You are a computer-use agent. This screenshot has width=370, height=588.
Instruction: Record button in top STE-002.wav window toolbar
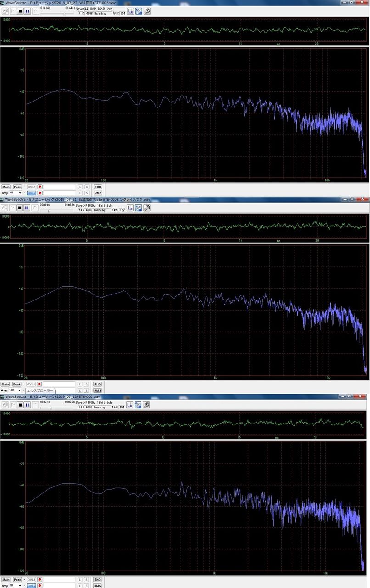(x=35, y=11)
